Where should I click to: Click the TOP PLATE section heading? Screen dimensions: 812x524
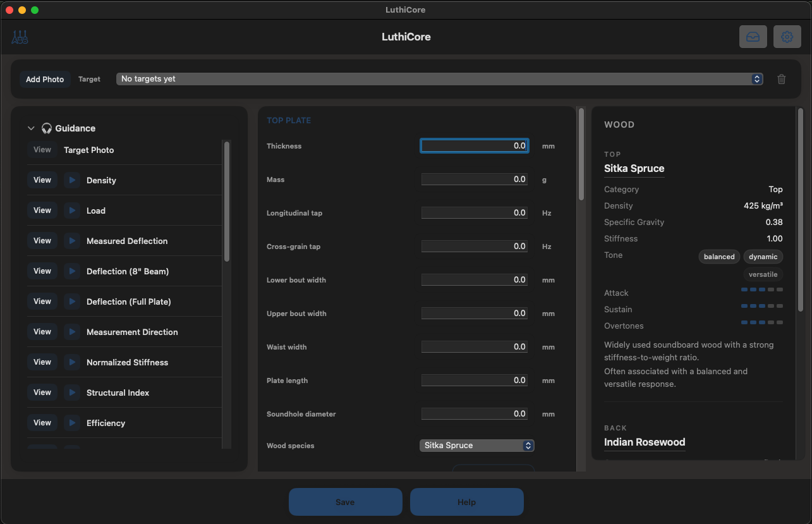click(289, 121)
